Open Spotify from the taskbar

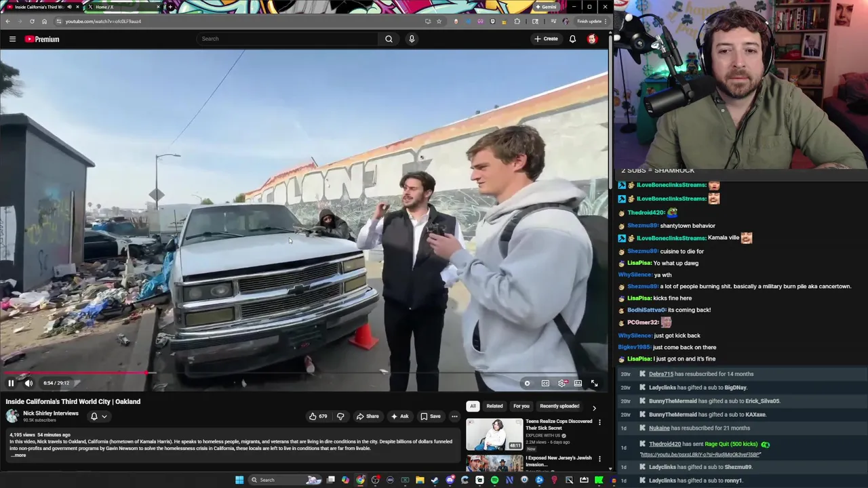[x=494, y=480]
